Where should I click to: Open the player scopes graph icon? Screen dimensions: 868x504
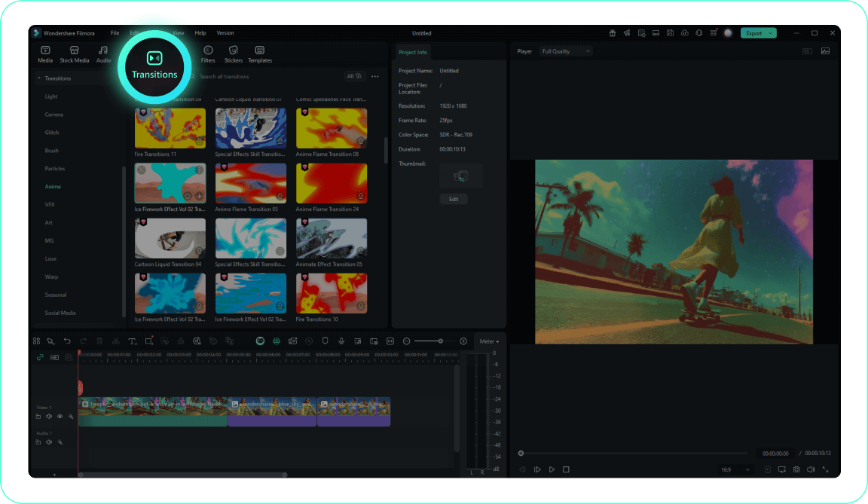point(825,51)
